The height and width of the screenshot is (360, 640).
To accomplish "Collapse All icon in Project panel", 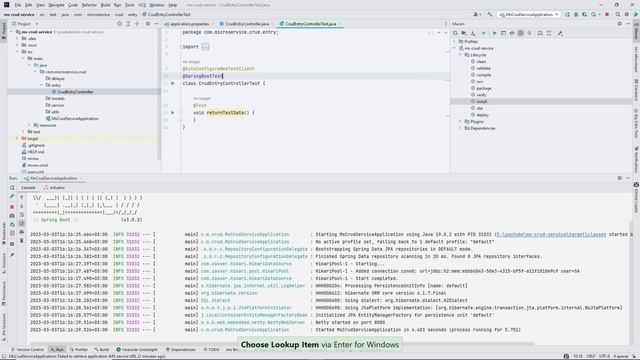I will [137, 24].
